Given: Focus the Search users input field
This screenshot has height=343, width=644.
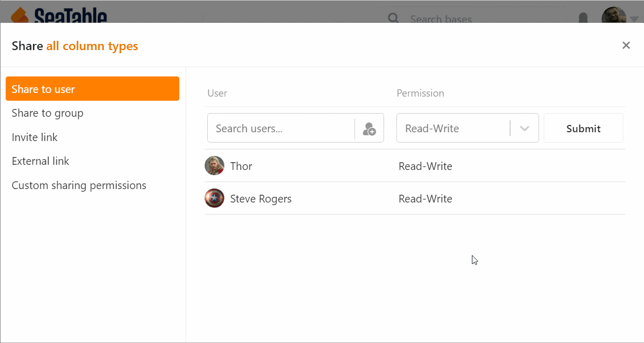Looking at the screenshot, I should [282, 129].
